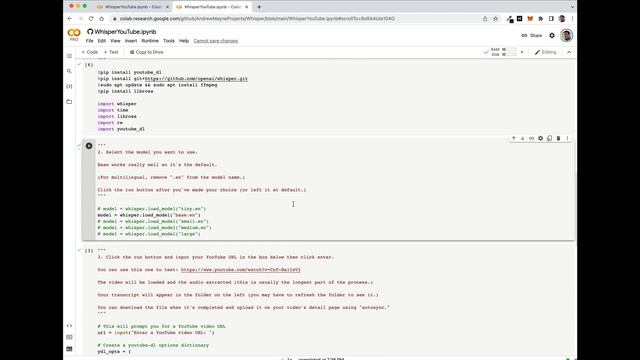Click the pip install librosa line
640x360 pixels.
125,91
